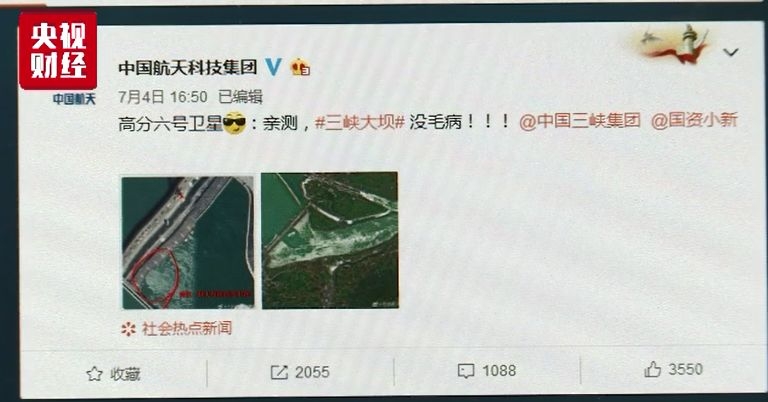This screenshot has width=768, height=402.
Task: Open the @国资小新 mention
Action: click(694, 120)
